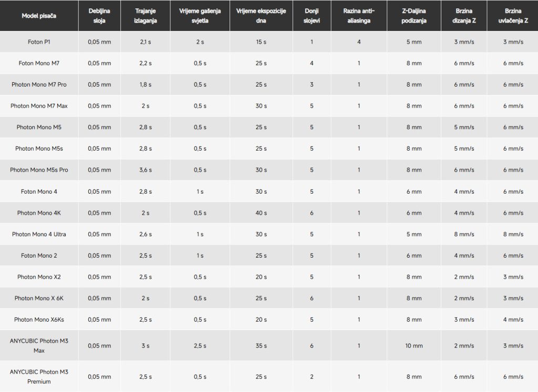This screenshot has width=538, height=392.
Task: Select the ANYCUBIC Photon M3 Max model cell
Action: pyautogui.click(x=39, y=345)
